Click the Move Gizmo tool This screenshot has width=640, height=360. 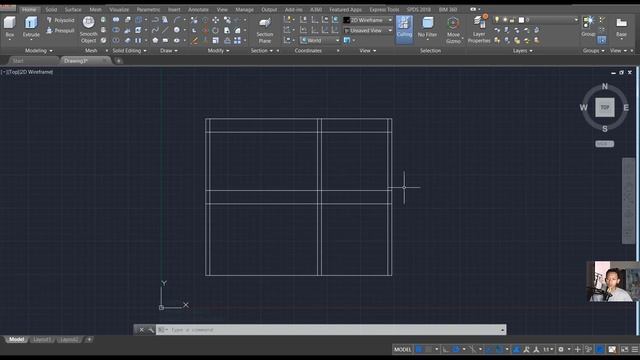(x=453, y=30)
